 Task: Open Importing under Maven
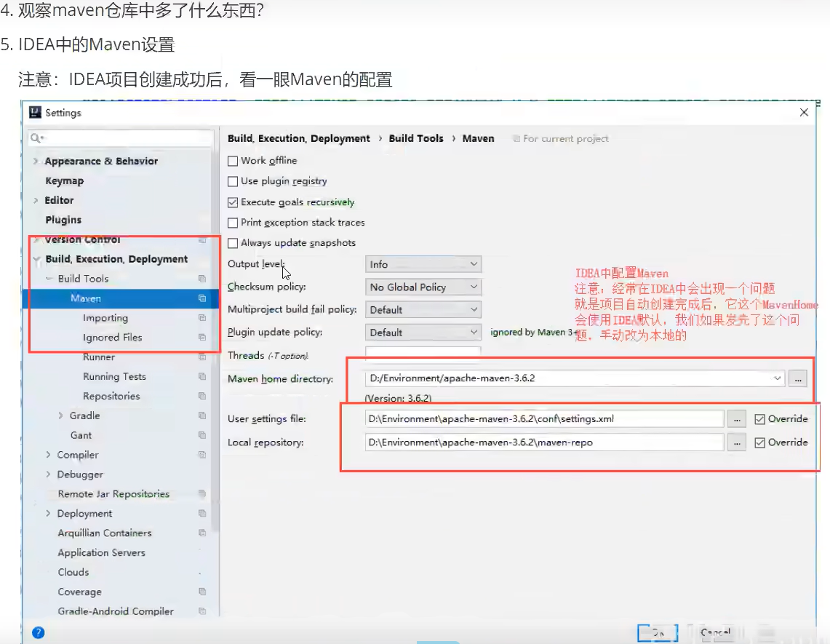(x=105, y=318)
